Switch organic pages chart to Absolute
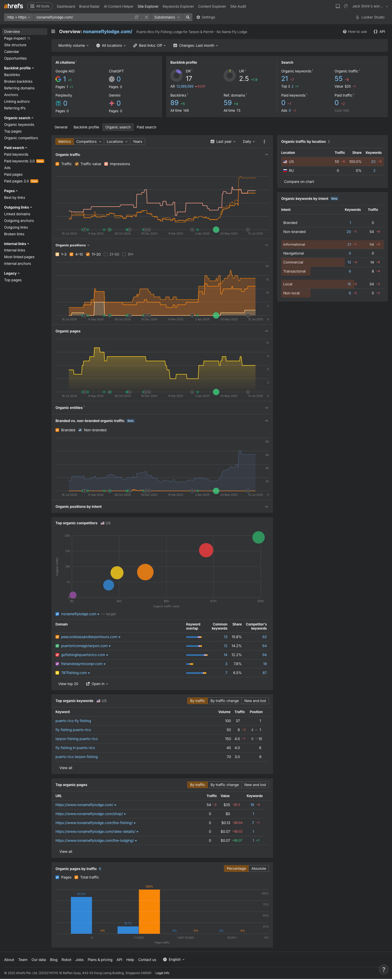This screenshot has width=392, height=980. [x=259, y=869]
